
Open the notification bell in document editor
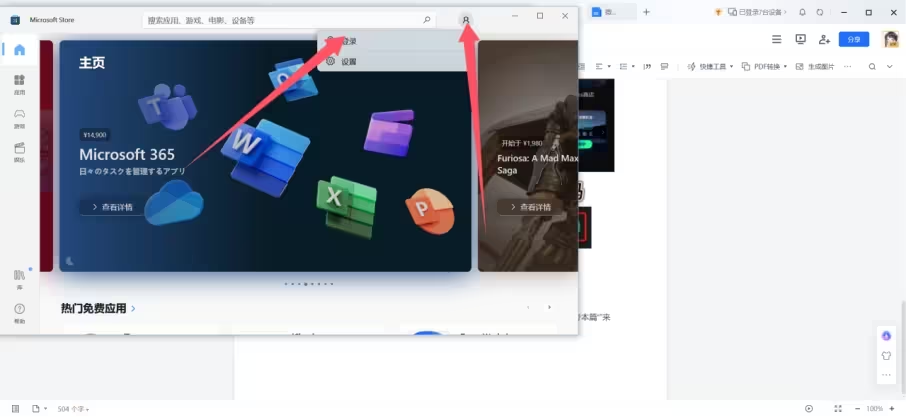point(802,12)
